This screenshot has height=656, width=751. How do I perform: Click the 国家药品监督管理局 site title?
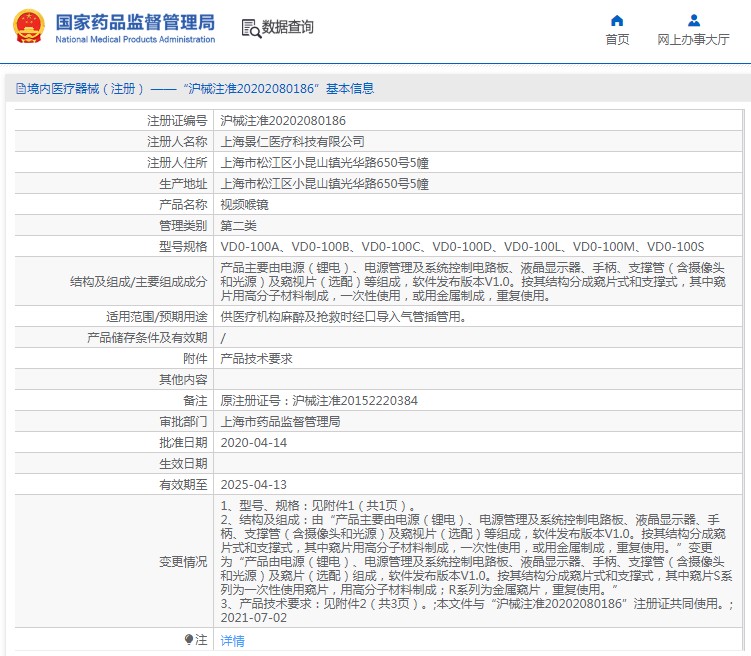[x=134, y=21]
